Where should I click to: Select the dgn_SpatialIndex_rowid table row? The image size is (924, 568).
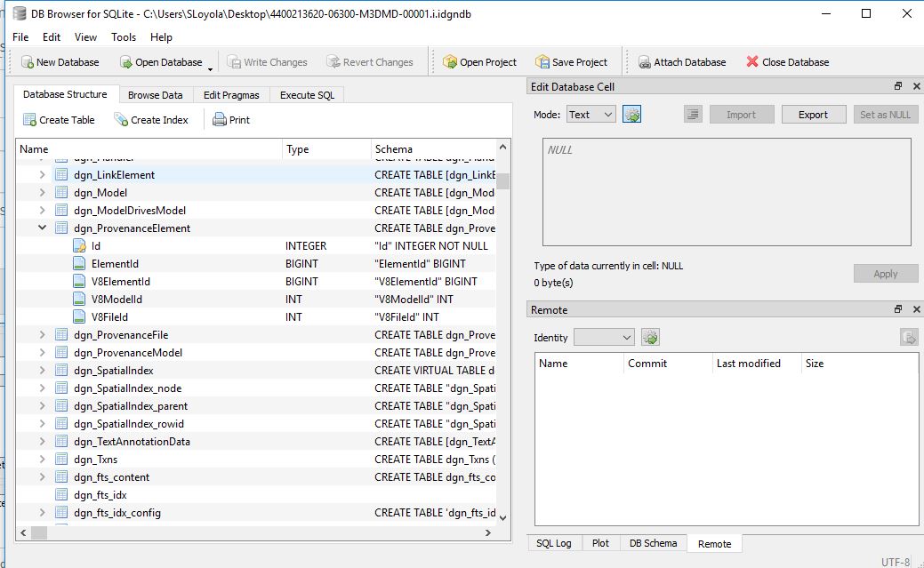256,423
